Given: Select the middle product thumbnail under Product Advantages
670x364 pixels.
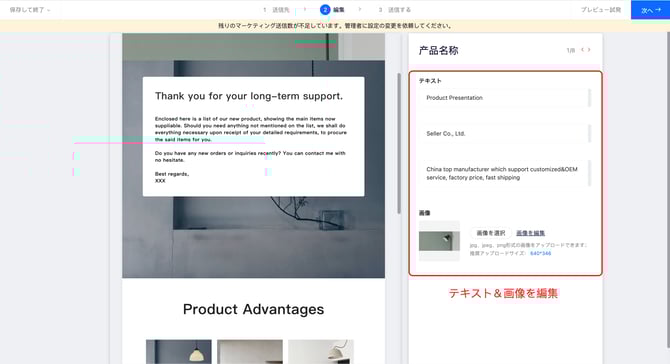Looking at the screenshot, I should pyautogui.click(x=250, y=352).
